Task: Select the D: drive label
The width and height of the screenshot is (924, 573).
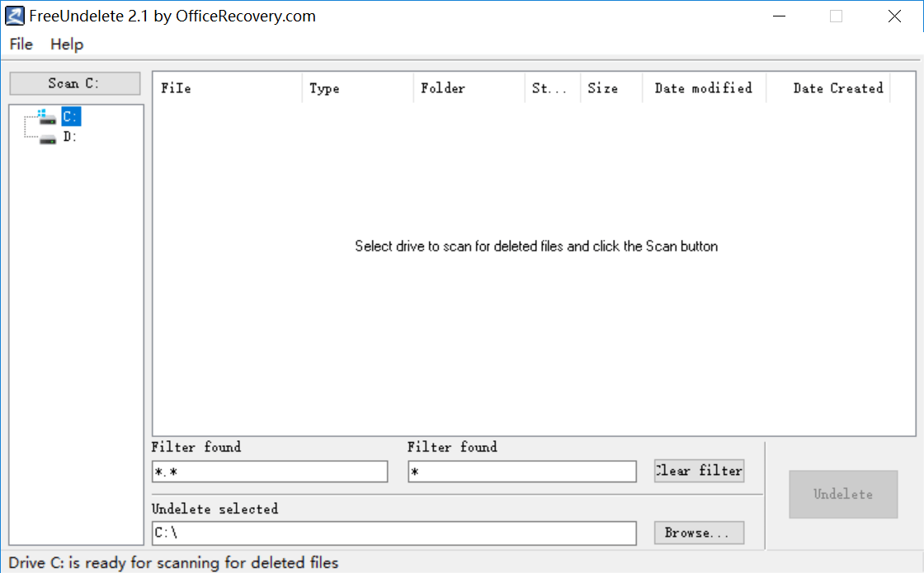Action: (70, 137)
